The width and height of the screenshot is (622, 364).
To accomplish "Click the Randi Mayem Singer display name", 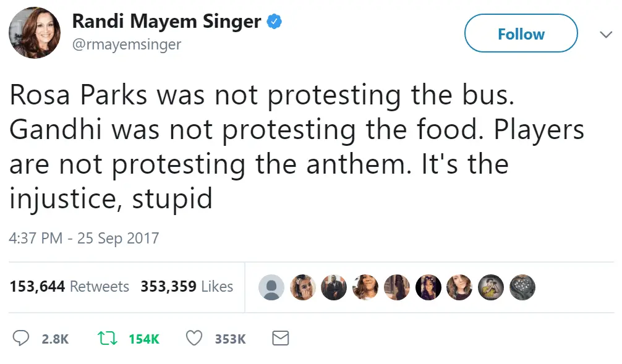I will (167, 22).
